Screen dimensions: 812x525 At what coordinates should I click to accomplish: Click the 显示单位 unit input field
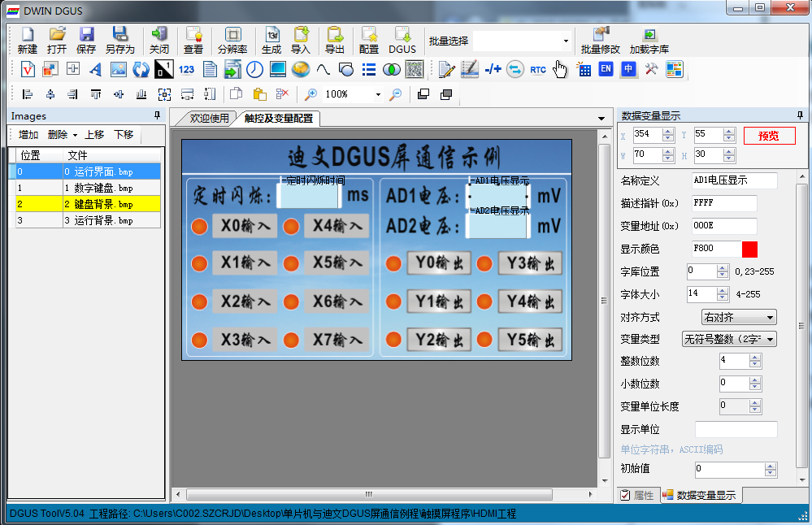(736, 429)
